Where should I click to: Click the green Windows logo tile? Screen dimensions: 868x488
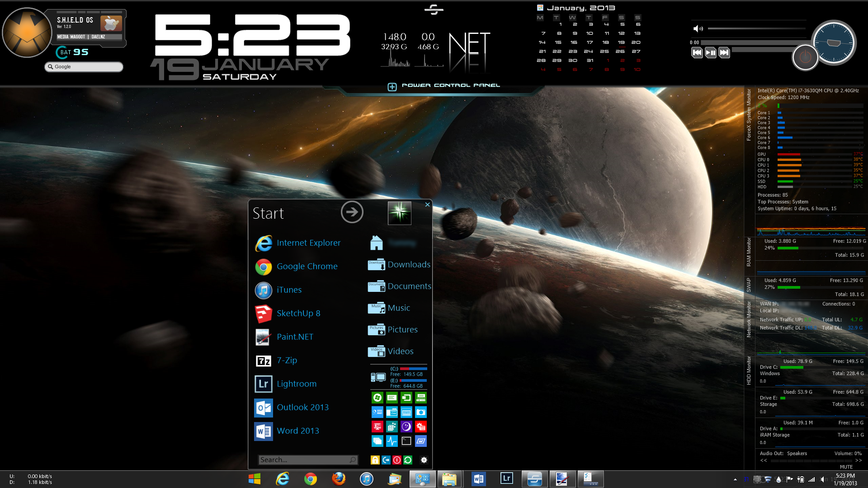click(x=377, y=398)
